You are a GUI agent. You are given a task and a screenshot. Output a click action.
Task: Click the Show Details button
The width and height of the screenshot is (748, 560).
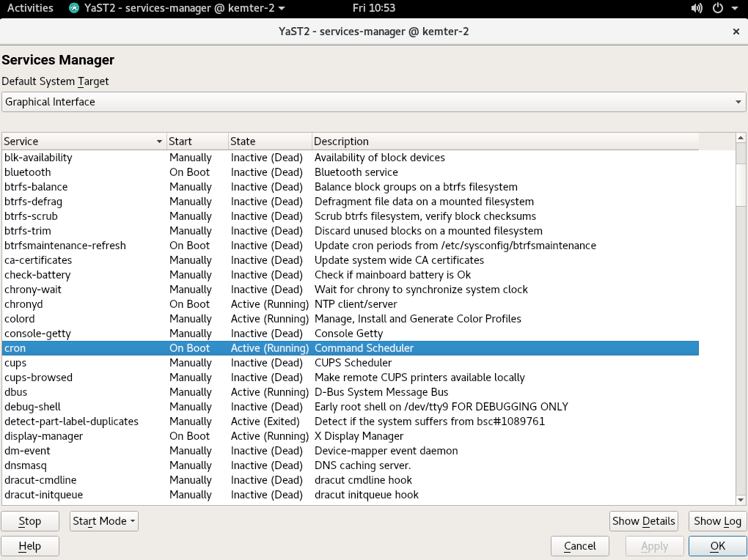[x=643, y=521]
